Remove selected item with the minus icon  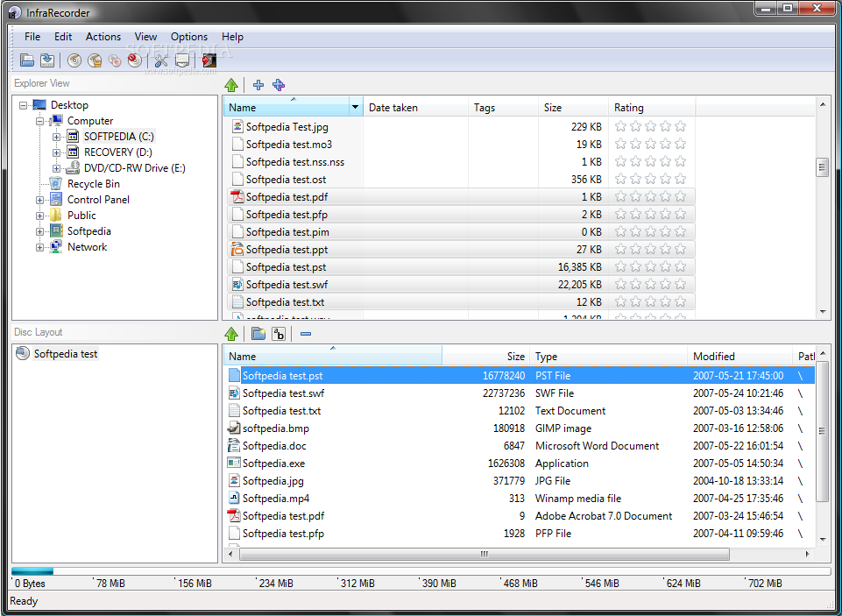[x=306, y=334]
